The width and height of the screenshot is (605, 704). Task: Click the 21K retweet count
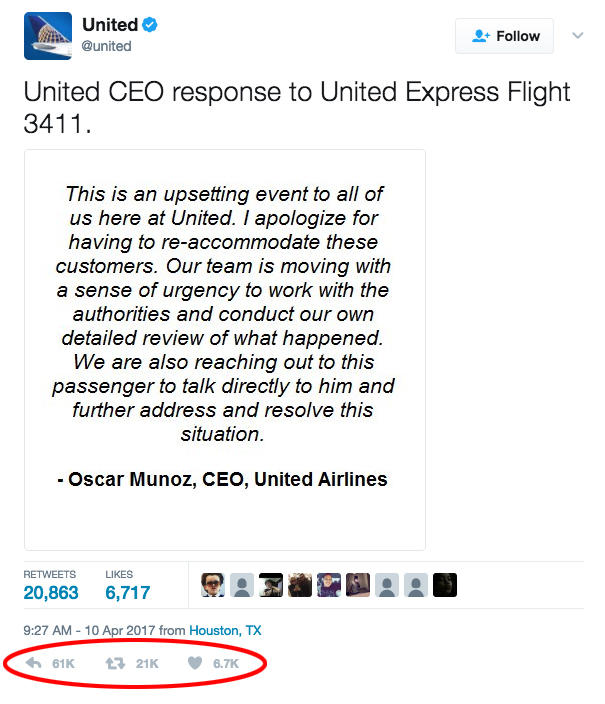(147, 664)
